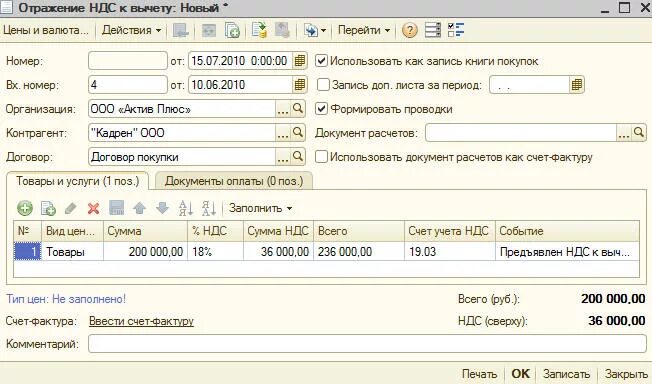Click the checklist tree icon in top toolbar
The height and width of the screenshot is (384, 652).
pyautogui.click(x=456, y=30)
